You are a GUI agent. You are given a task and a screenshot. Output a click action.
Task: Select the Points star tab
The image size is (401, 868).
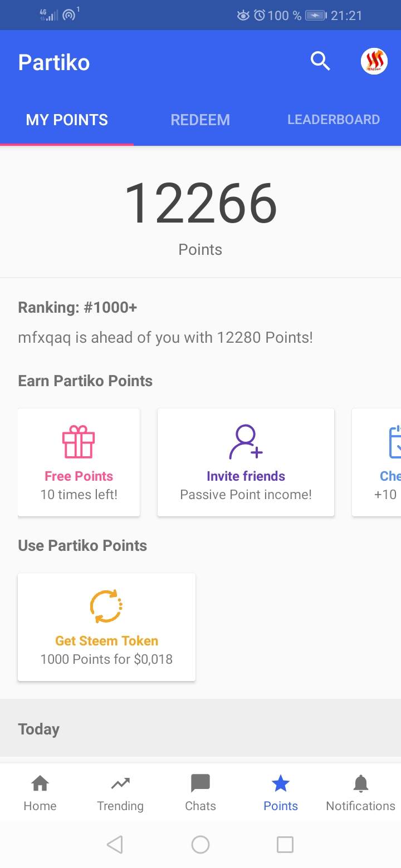(x=281, y=793)
